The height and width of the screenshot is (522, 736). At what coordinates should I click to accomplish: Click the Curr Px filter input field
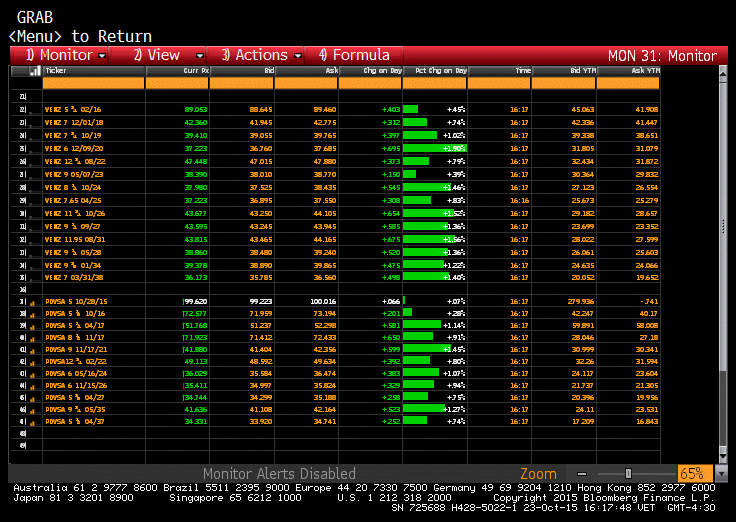(177, 83)
